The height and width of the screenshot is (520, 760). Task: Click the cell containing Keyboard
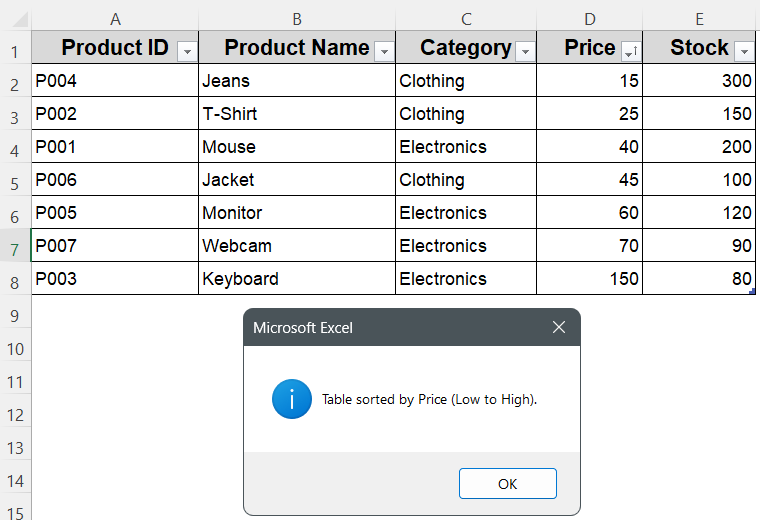point(296,279)
